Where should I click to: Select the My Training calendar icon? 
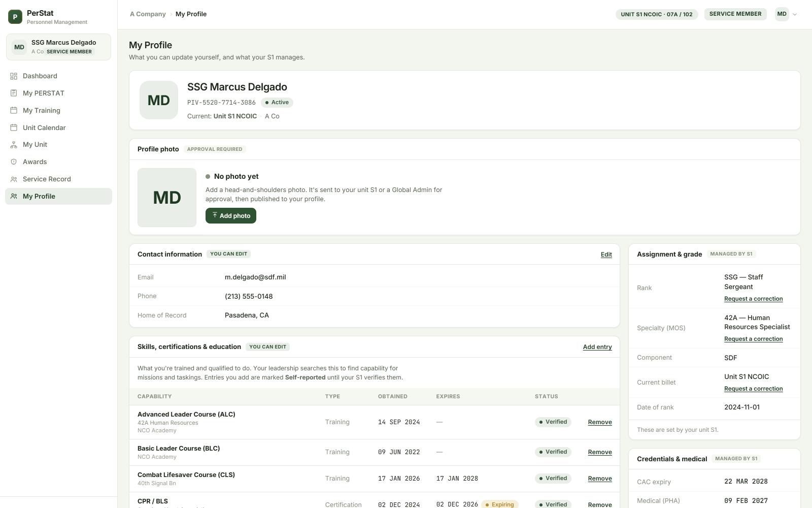click(14, 110)
